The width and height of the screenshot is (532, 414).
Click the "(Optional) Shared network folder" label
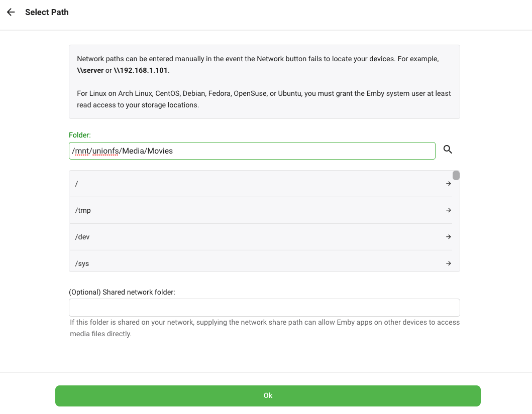122,292
